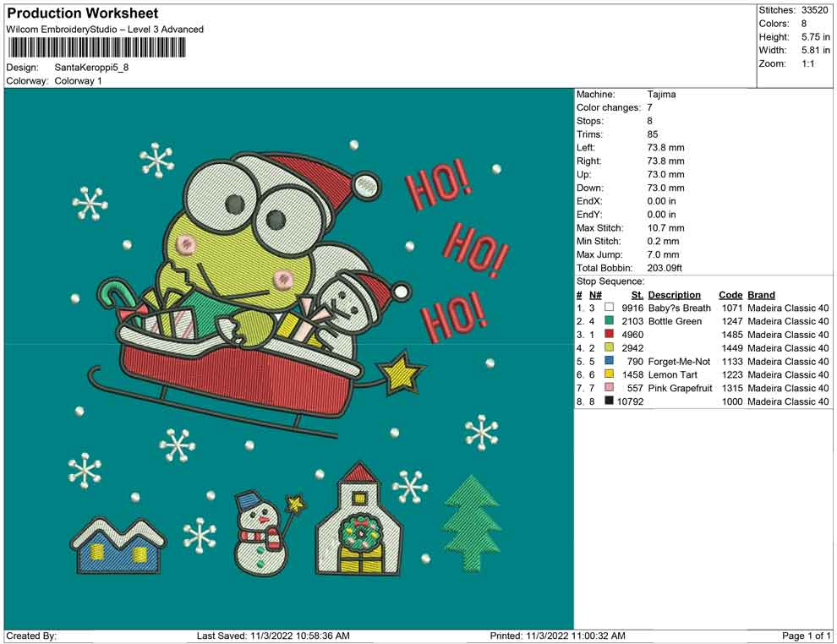Click the Total Bobbin value 203.09ft

(x=665, y=268)
